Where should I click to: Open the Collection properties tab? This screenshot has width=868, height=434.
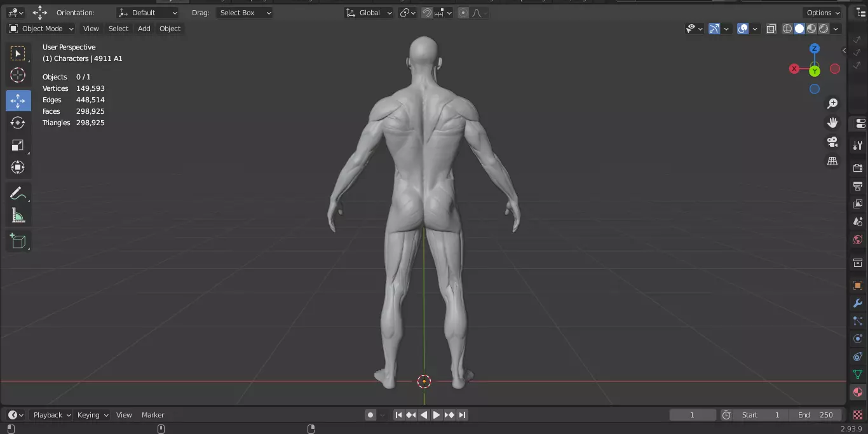858,262
